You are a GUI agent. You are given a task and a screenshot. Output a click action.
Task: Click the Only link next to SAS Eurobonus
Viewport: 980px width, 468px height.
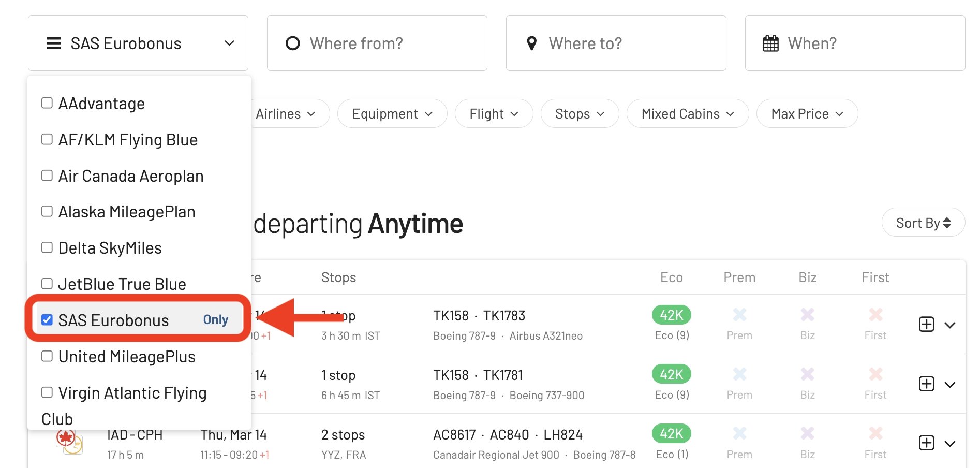(x=215, y=320)
